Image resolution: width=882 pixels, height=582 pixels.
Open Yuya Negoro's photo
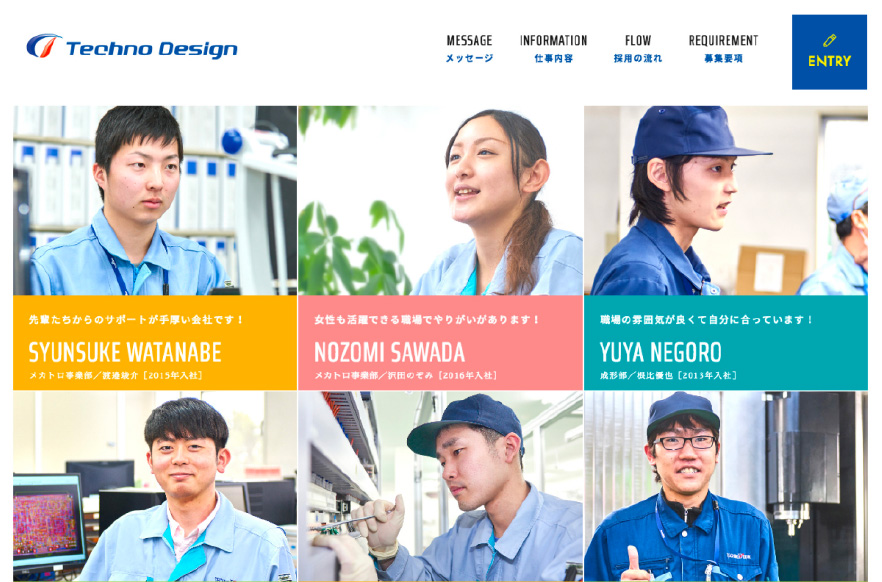(x=726, y=200)
